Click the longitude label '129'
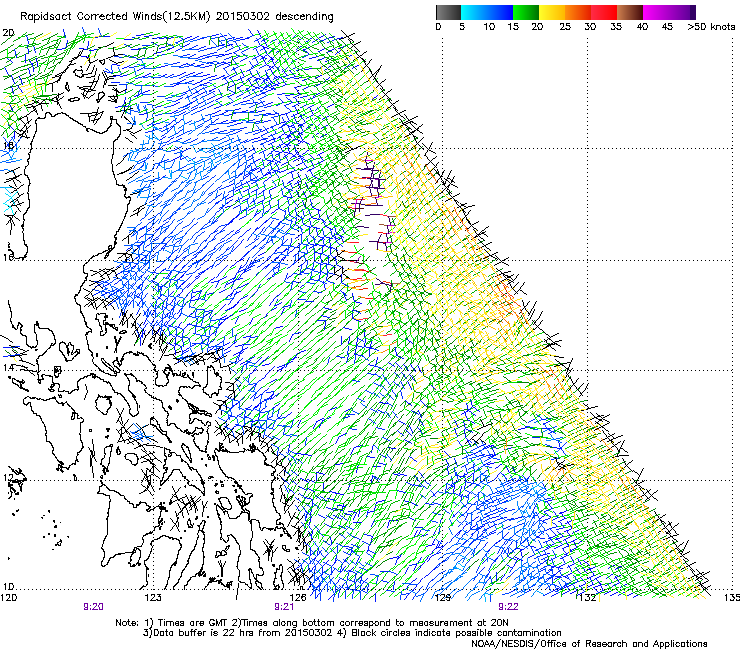 [443, 598]
